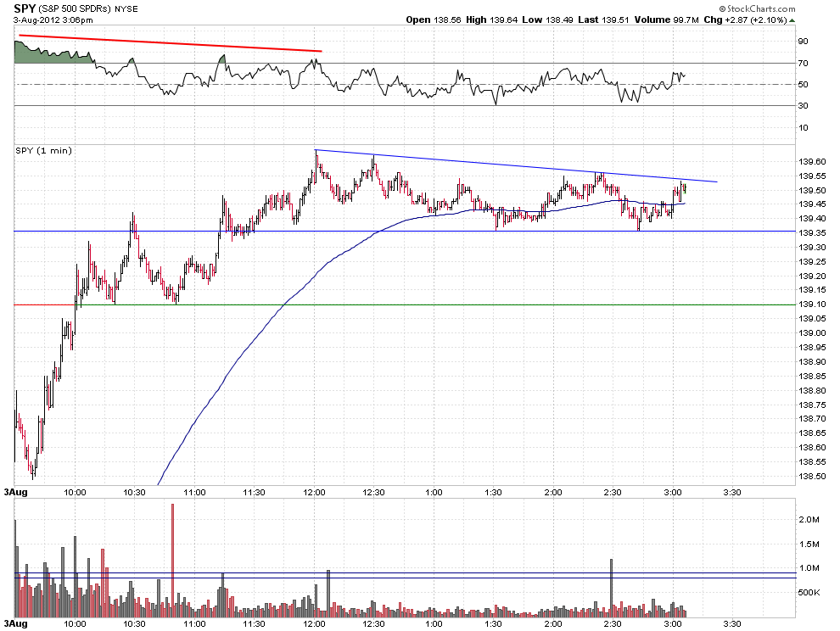
Task: Click the 3Aug label under volume panel
Action: 15,624
